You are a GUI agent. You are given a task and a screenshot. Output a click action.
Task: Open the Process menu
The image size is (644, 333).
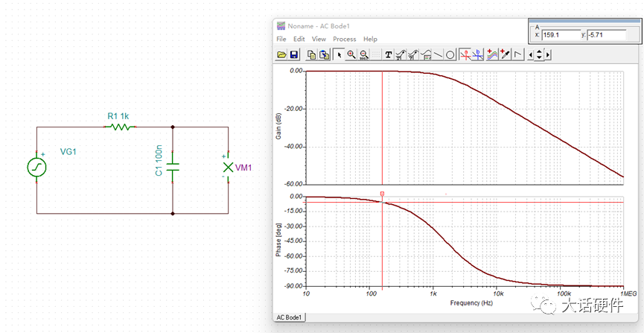point(345,39)
